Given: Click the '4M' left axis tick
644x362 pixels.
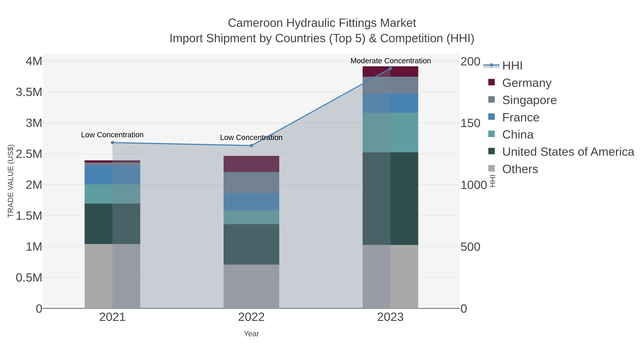Looking at the screenshot, I should [x=34, y=61].
